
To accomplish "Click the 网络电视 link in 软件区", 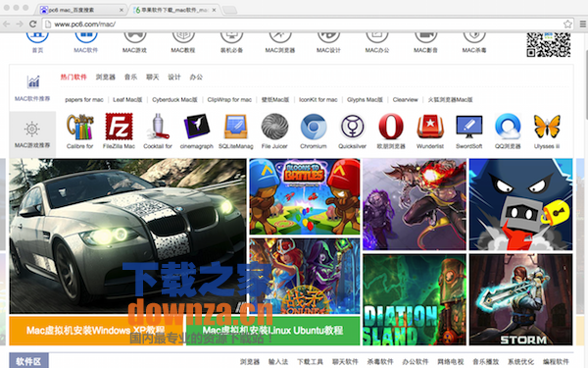I will 451,361.
